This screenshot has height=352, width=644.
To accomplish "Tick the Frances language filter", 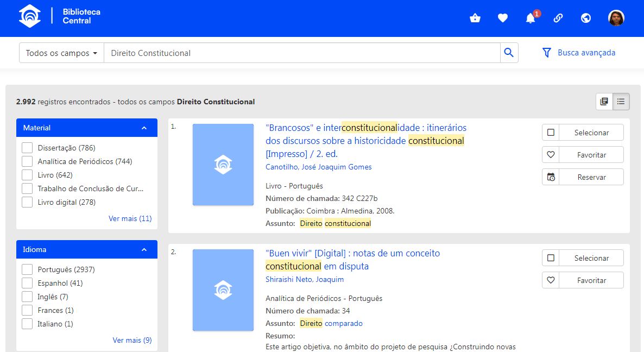I will coord(27,310).
